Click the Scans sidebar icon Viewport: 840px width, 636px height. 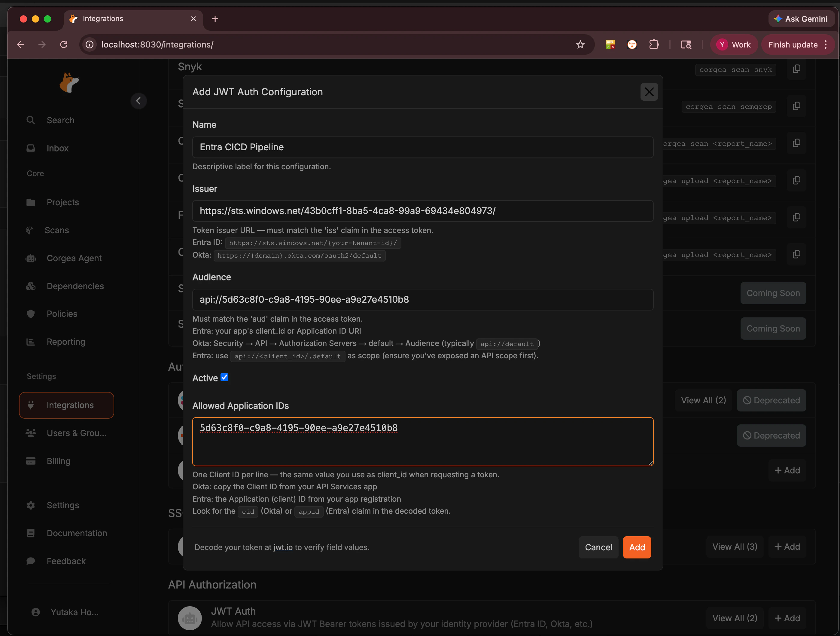pyautogui.click(x=31, y=230)
